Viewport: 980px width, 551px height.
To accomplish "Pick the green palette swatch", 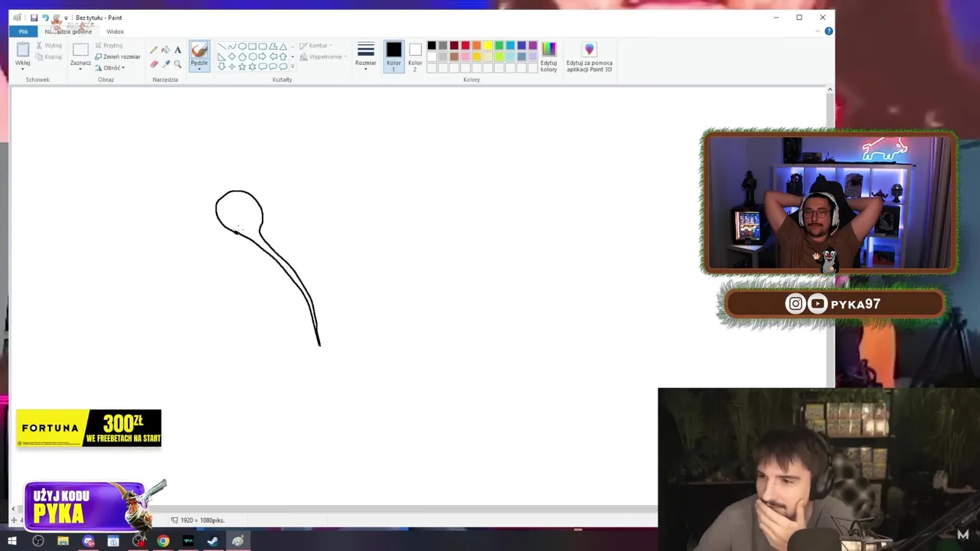I will 499,45.
